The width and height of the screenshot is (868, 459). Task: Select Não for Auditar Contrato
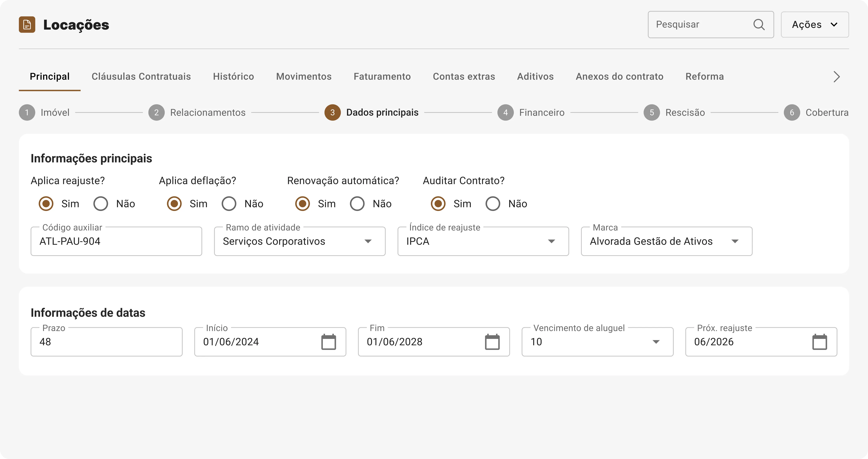493,204
